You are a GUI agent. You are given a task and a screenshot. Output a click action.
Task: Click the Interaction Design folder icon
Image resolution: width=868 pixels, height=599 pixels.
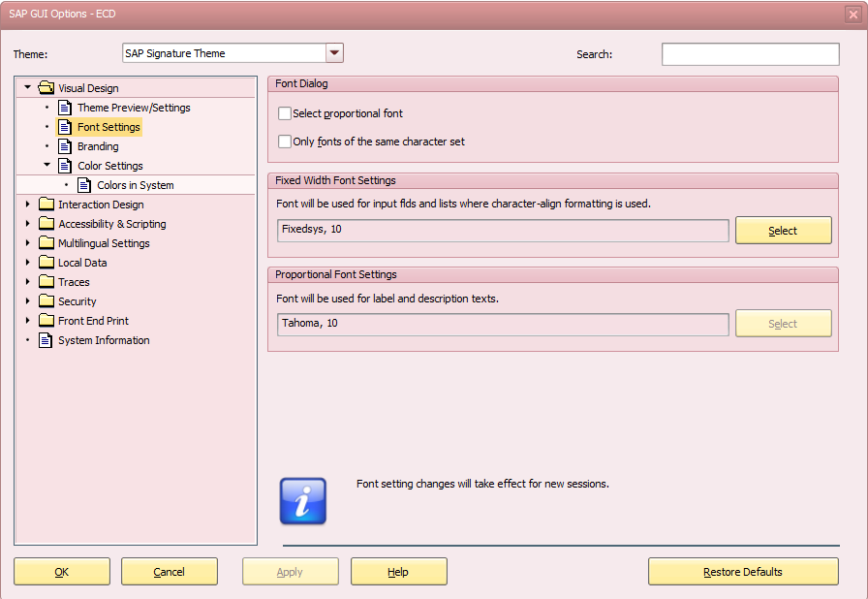[x=46, y=204]
